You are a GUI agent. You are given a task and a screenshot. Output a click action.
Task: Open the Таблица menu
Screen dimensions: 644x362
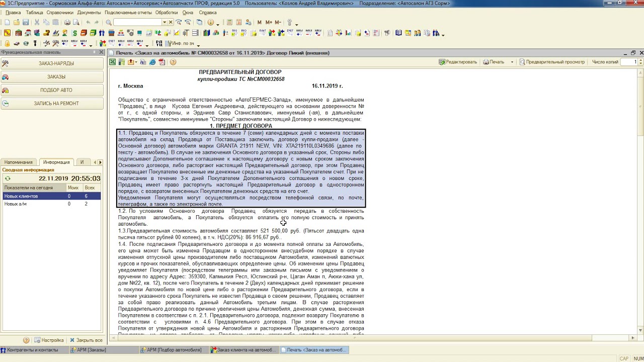click(35, 13)
